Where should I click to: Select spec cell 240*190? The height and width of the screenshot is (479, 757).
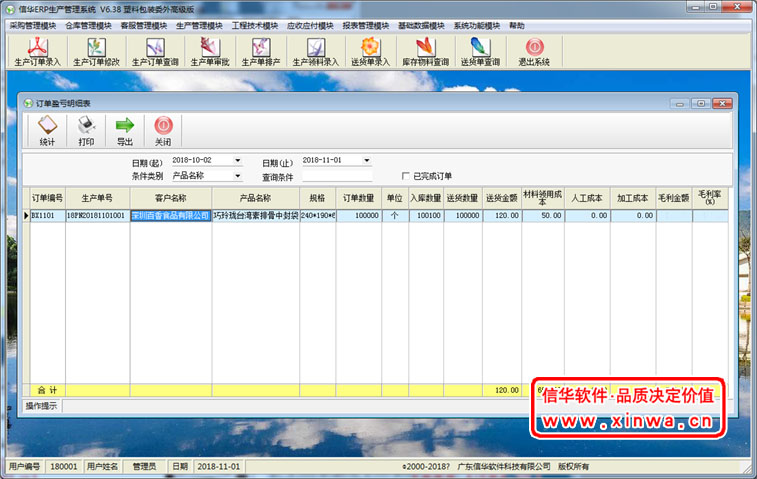318,215
